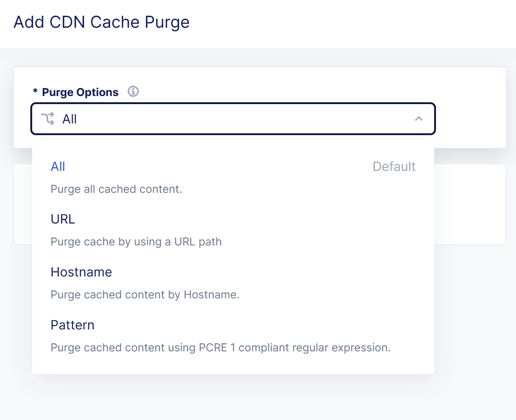
Task: Pick Pattern as the purge method
Action: click(x=72, y=325)
